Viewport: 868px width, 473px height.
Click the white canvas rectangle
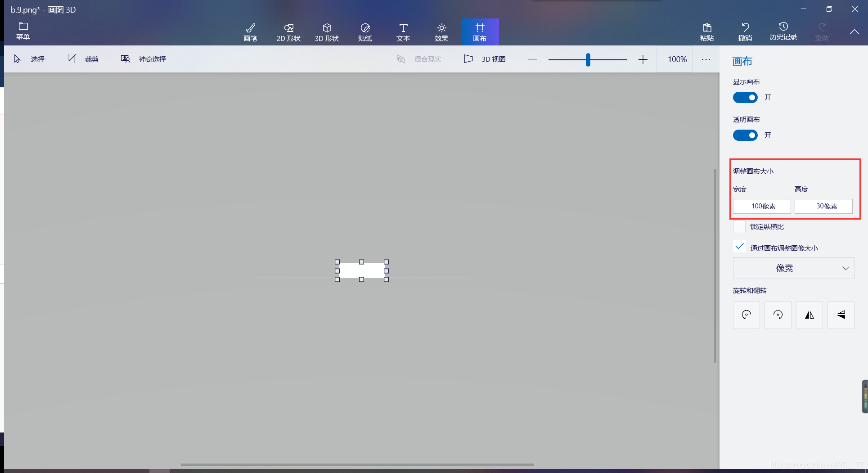[362, 270]
